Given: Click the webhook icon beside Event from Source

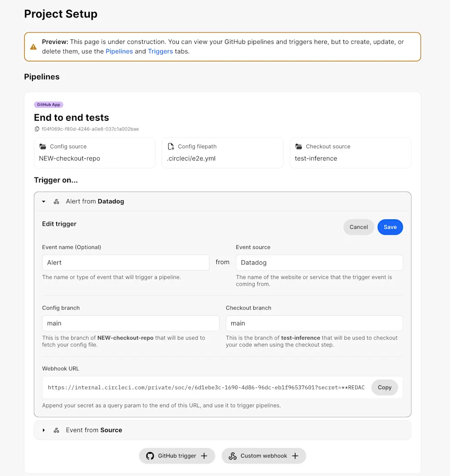Looking at the screenshot, I should [x=56, y=430].
